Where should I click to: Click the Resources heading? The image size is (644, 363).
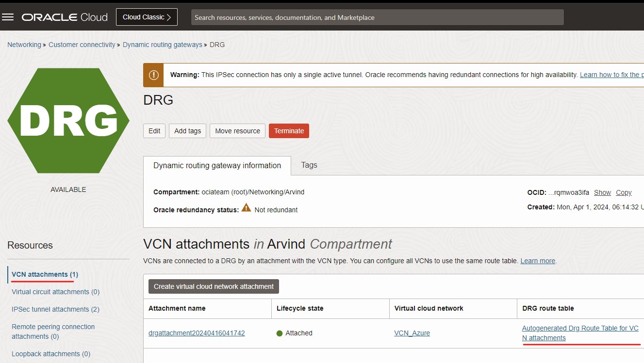click(30, 245)
